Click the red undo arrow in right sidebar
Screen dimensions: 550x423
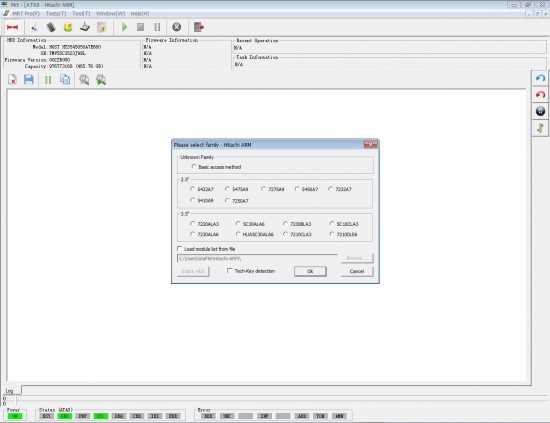pos(541,95)
